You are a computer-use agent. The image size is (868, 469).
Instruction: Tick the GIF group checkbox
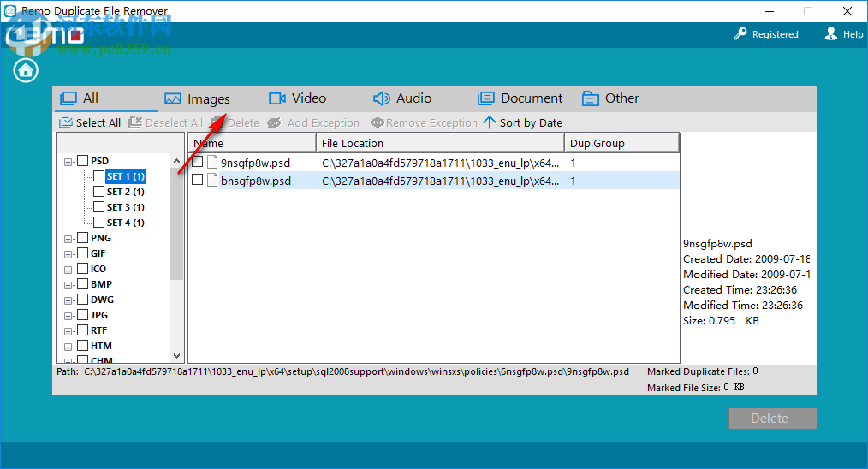click(83, 253)
